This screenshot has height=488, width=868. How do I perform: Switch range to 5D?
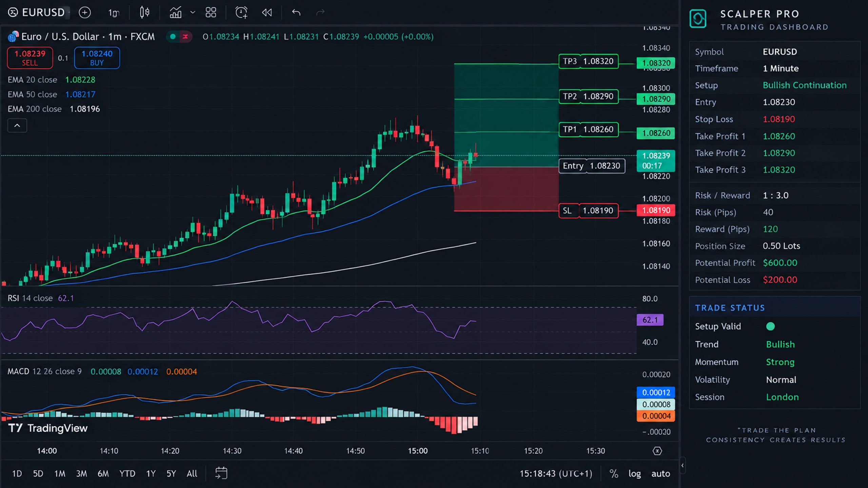click(38, 473)
